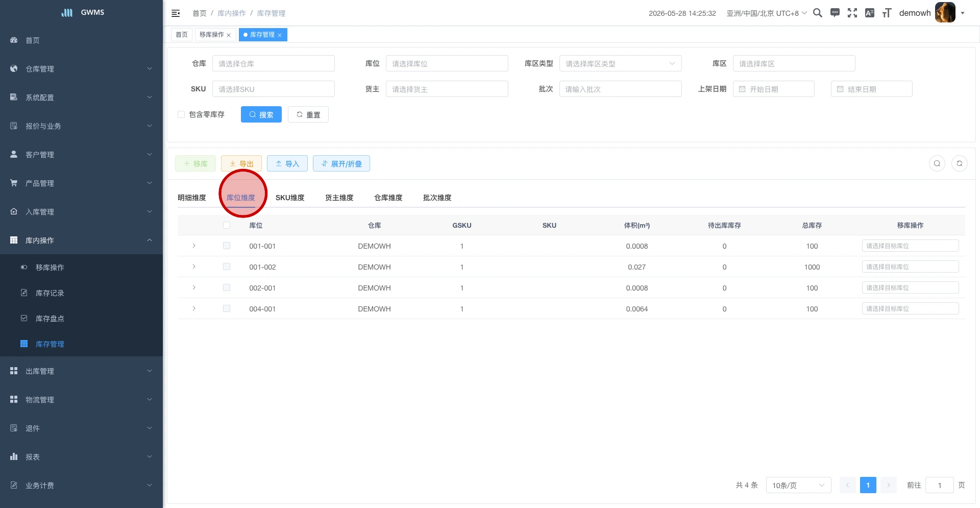The height and width of the screenshot is (508, 980).
Task: Click the 客户管理 person icon
Action: (14, 154)
